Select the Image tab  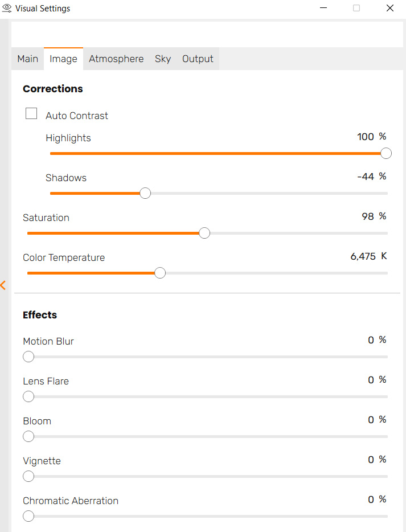pyautogui.click(x=63, y=59)
